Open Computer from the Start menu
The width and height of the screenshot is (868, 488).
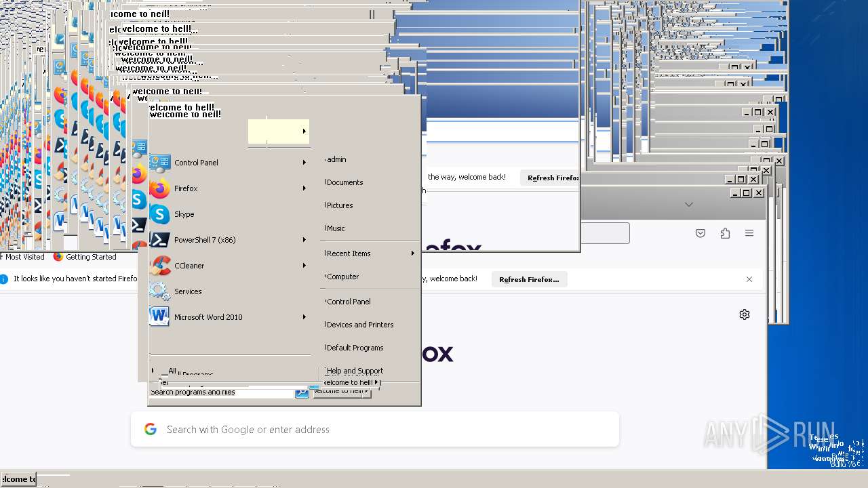[x=342, y=277]
